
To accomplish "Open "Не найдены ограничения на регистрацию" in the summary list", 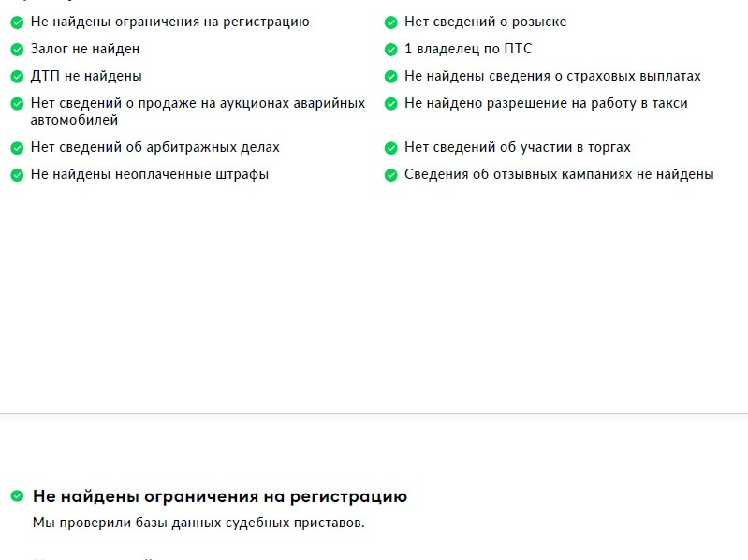I will pyautogui.click(x=169, y=22).
